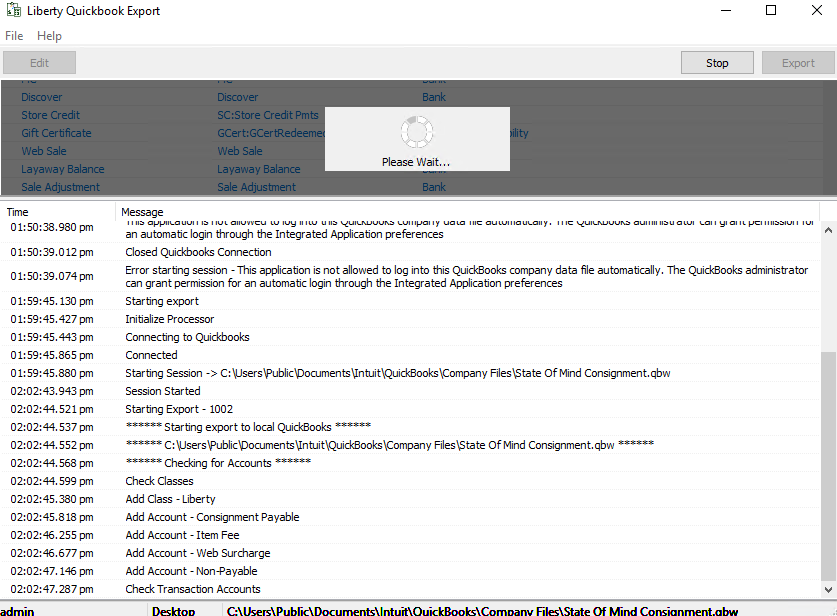Screen dimensions: 837x616
Task: Click Bank cell in Sale Adjustment row
Action: point(434,187)
